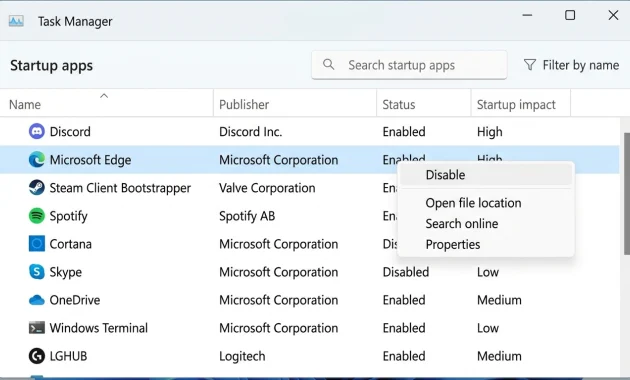Viewport: 630px width, 380px height.
Task: Click the LGHUB Logitech icon
Action: [37, 356]
